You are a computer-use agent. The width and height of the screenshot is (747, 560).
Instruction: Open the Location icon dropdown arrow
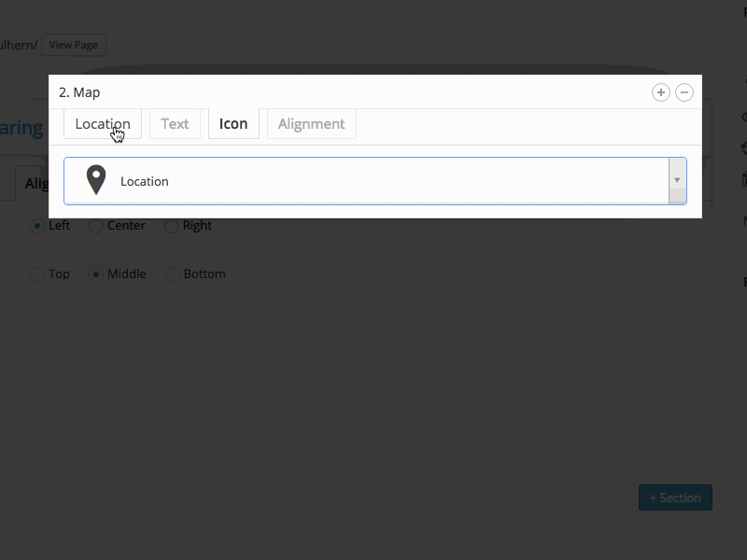[x=677, y=180]
